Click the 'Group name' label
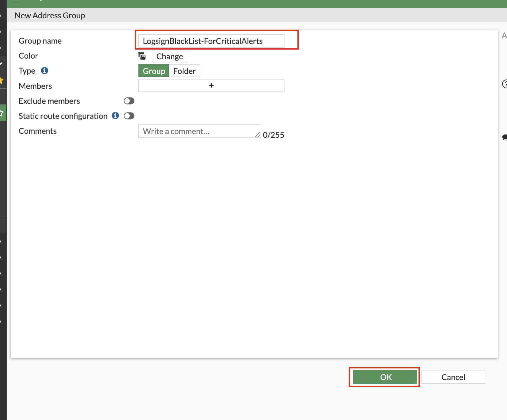Screen dimensions: 507x420 coord(40,41)
